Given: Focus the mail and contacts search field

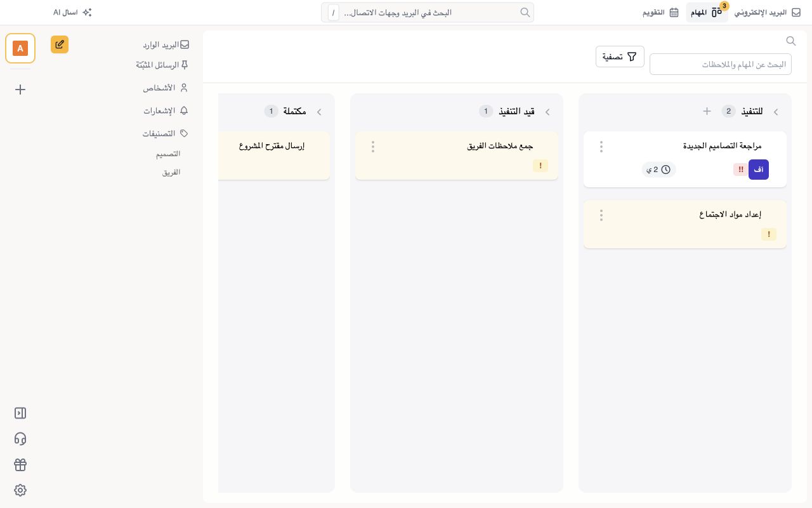Looking at the screenshot, I should coord(428,12).
